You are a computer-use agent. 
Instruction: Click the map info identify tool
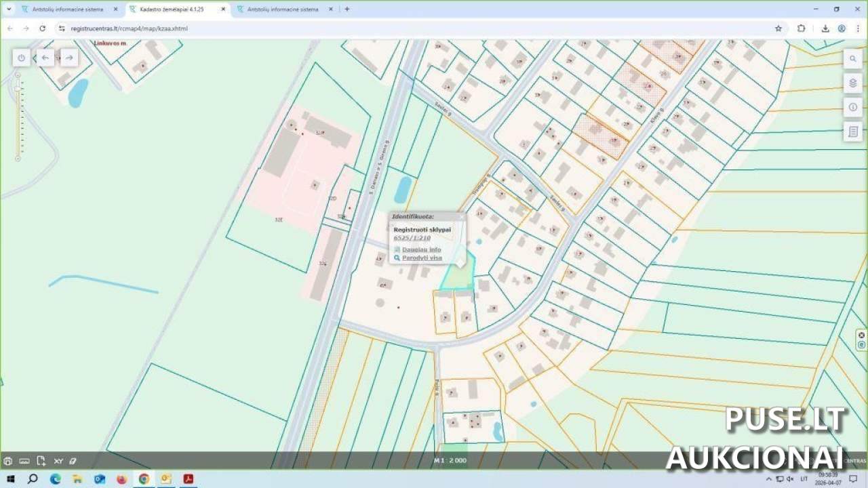click(853, 107)
